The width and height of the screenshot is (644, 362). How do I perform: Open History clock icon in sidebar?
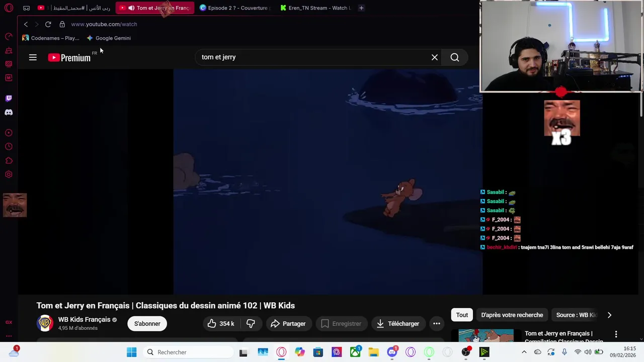(9, 147)
